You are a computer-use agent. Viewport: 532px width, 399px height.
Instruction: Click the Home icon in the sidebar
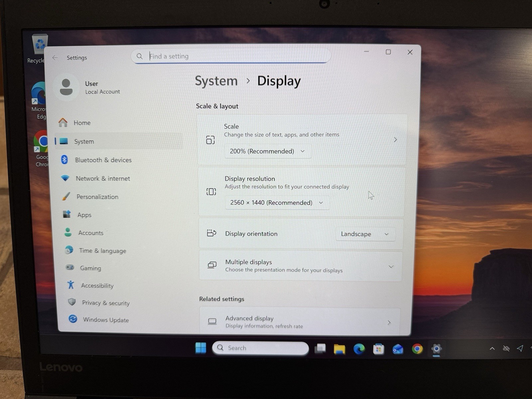pyautogui.click(x=63, y=123)
